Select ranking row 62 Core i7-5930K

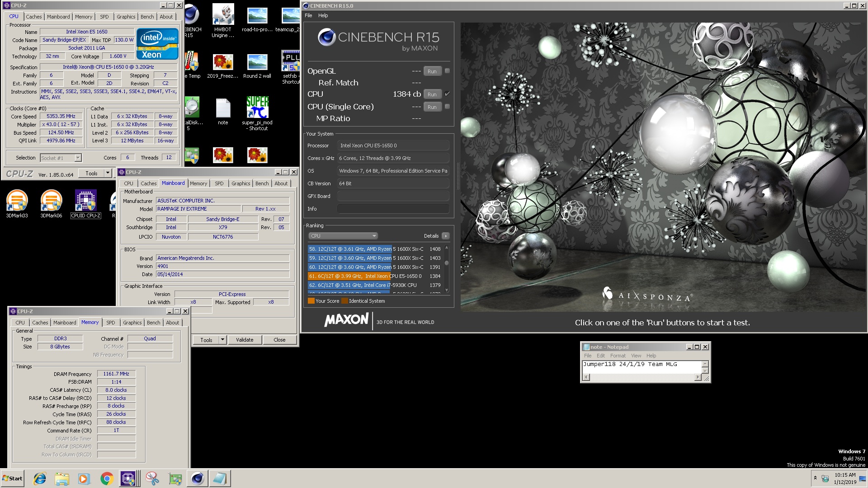375,285
